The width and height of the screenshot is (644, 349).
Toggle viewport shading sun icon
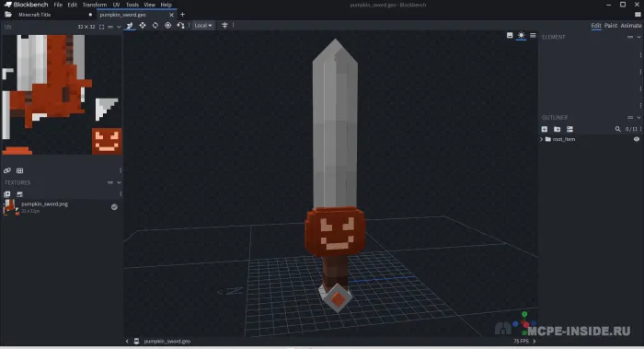point(522,35)
